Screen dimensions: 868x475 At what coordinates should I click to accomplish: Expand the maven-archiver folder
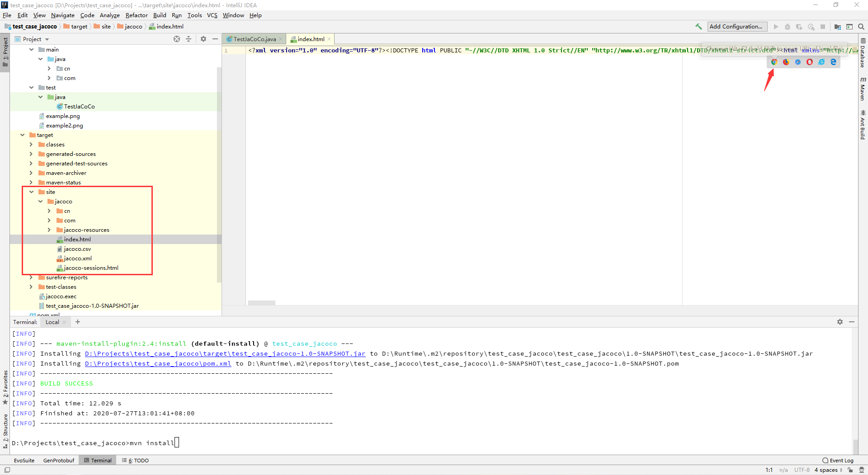(31, 173)
